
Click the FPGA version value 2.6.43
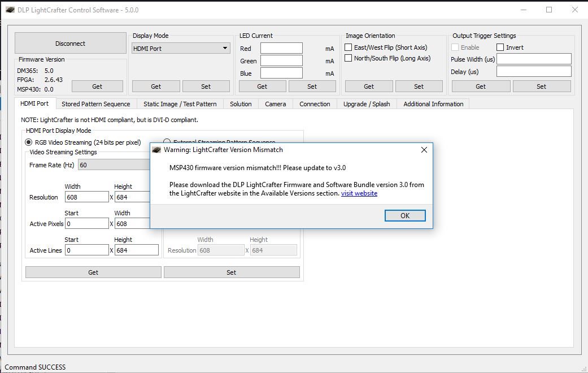point(54,80)
